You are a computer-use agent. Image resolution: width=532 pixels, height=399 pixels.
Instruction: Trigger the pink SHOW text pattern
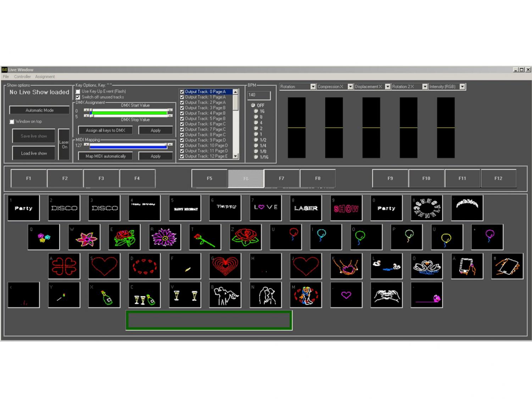pyautogui.click(x=346, y=208)
